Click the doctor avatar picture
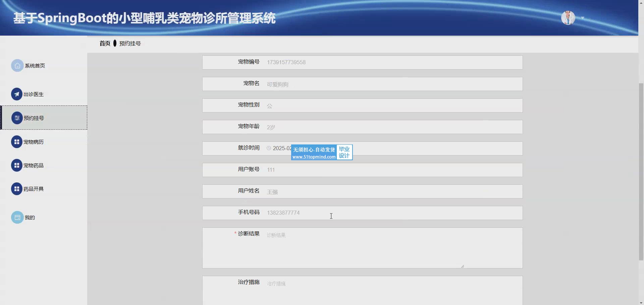 pyautogui.click(x=568, y=18)
